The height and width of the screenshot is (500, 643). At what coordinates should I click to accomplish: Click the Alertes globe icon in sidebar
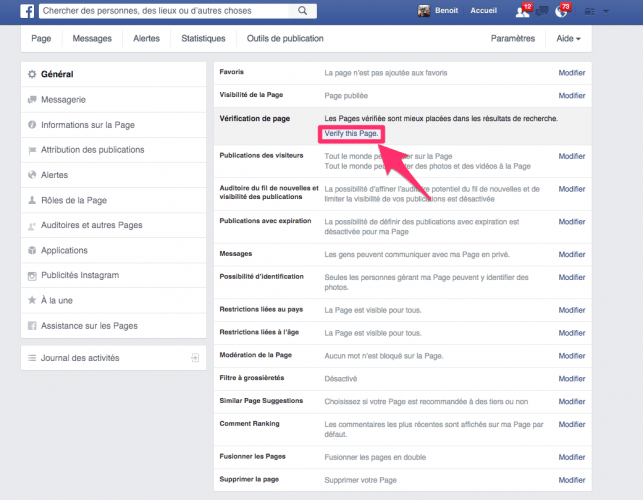pos(32,175)
